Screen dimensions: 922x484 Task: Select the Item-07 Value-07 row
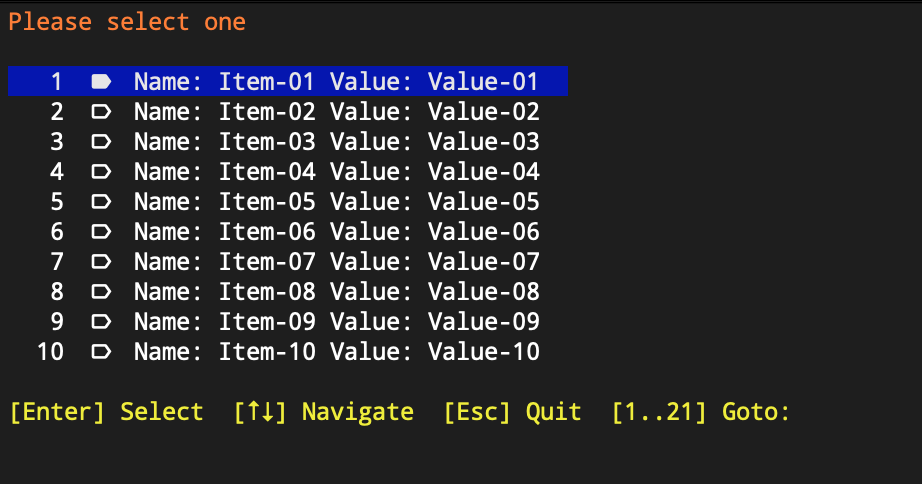[288, 261]
